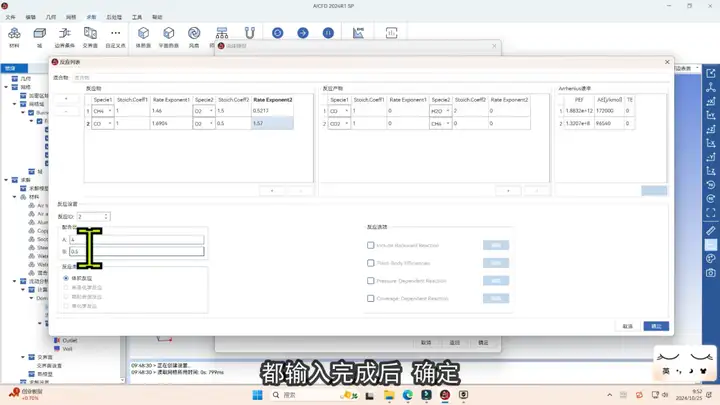The image size is (720, 405).
Task: Click the blue right-arrow circle icon
Action: click(x=303, y=33)
